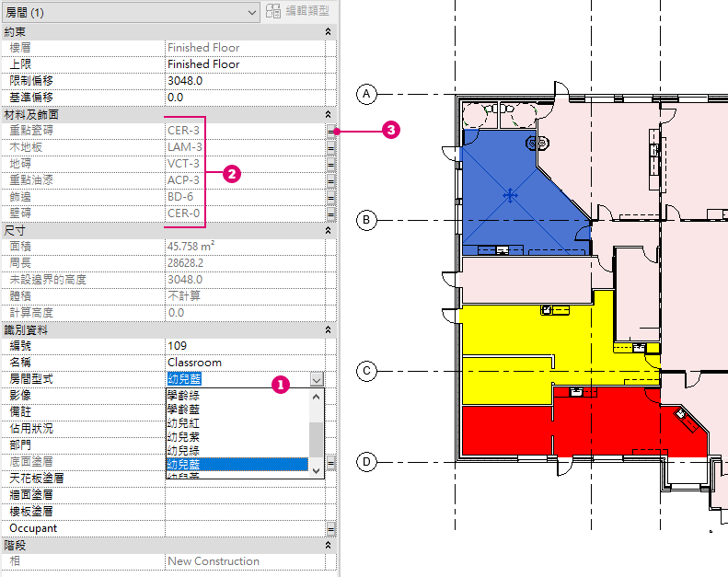Click the dropdown list scrollbar thumb

pos(317,440)
